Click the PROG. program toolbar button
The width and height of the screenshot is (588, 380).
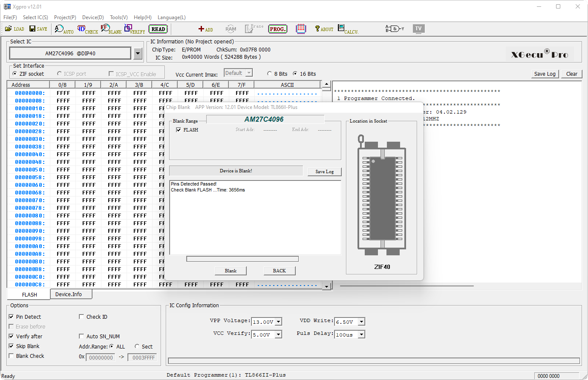click(277, 29)
